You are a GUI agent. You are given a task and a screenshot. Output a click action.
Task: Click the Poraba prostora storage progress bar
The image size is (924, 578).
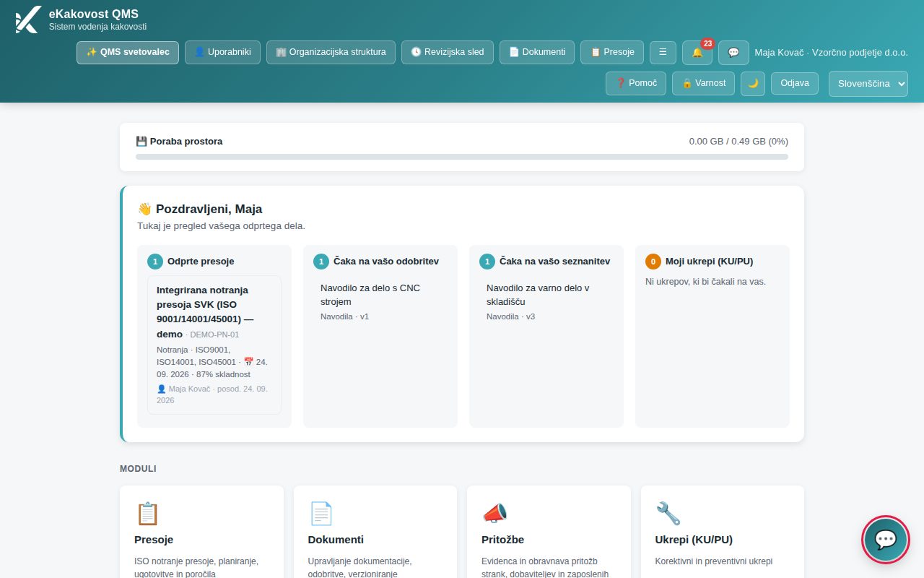tap(462, 157)
